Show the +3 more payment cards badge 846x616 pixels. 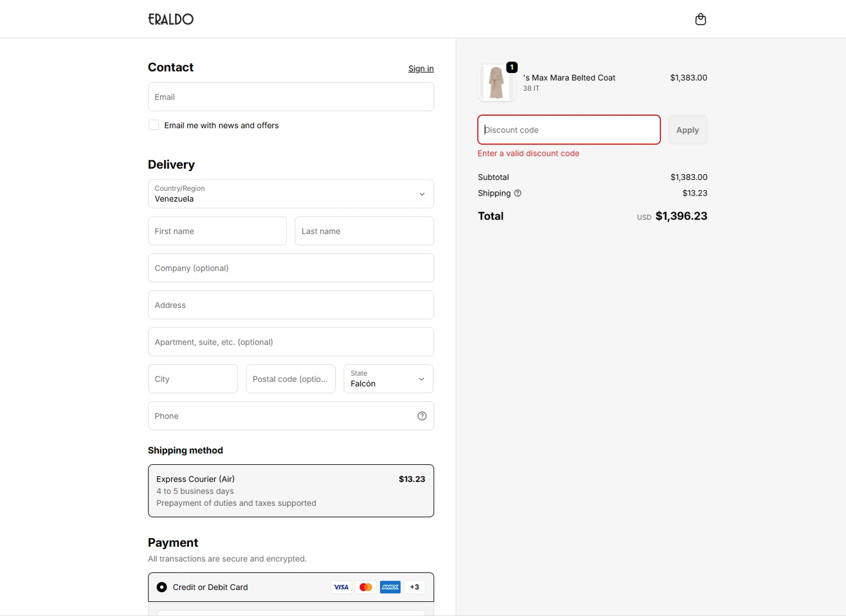pos(415,587)
